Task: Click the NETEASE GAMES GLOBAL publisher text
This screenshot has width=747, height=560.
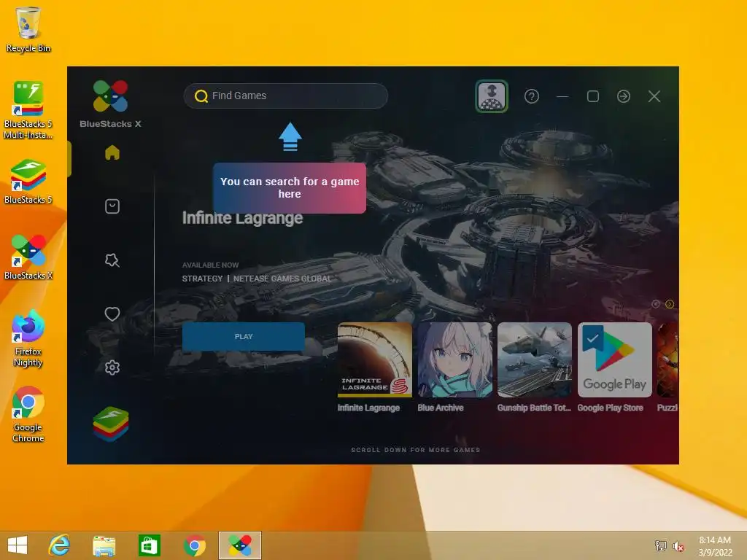Action: pos(282,279)
